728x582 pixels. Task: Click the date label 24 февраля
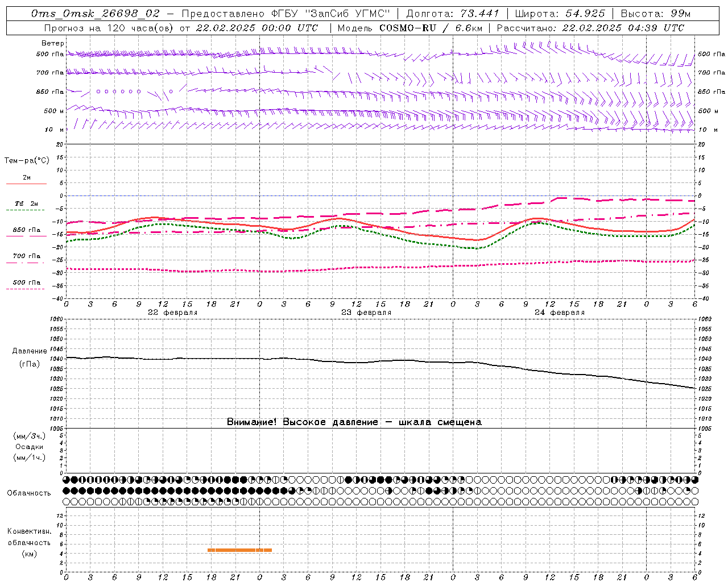point(559,313)
